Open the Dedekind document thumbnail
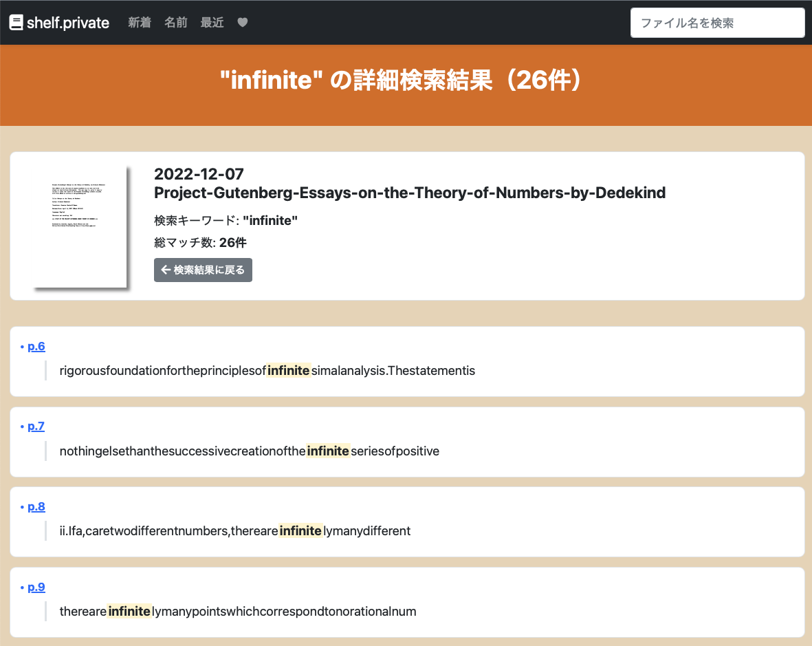 80,226
